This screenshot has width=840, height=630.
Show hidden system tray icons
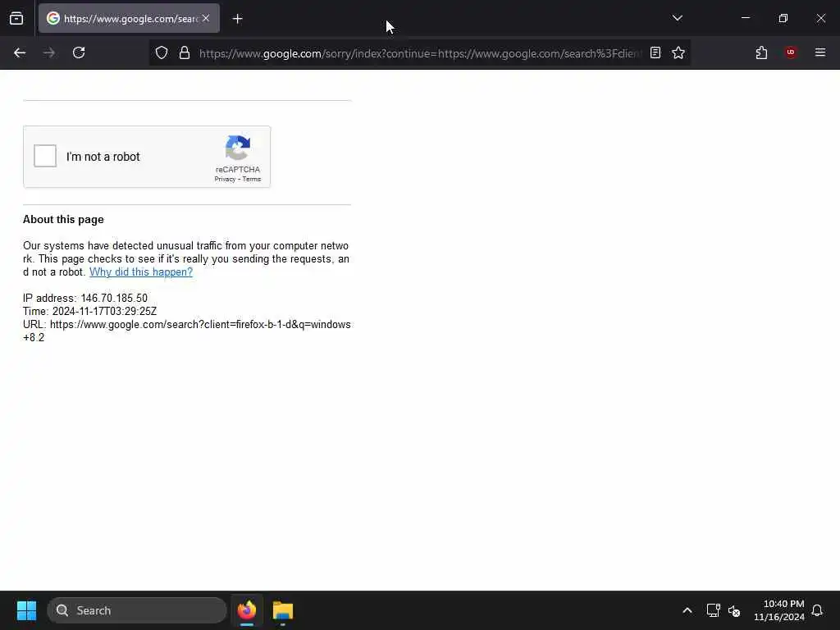(x=687, y=610)
